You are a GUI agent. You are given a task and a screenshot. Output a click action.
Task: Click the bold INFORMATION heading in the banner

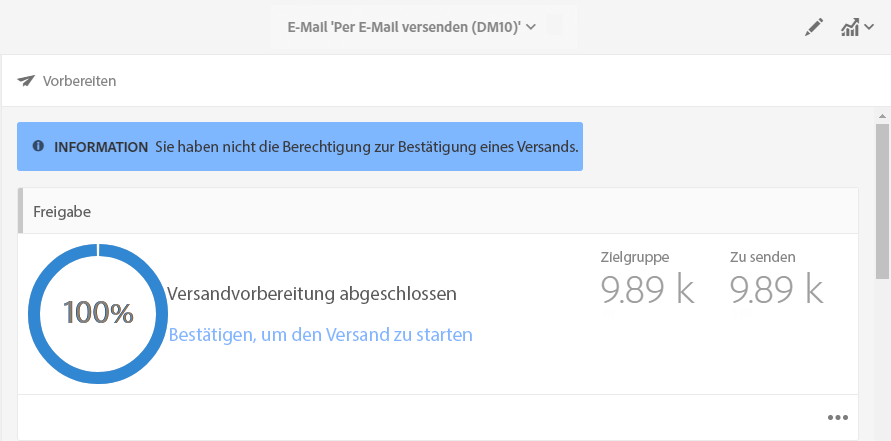coord(101,147)
